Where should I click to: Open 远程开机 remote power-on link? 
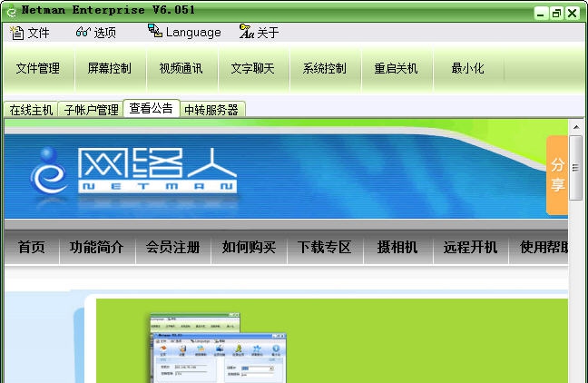(x=470, y=247)
